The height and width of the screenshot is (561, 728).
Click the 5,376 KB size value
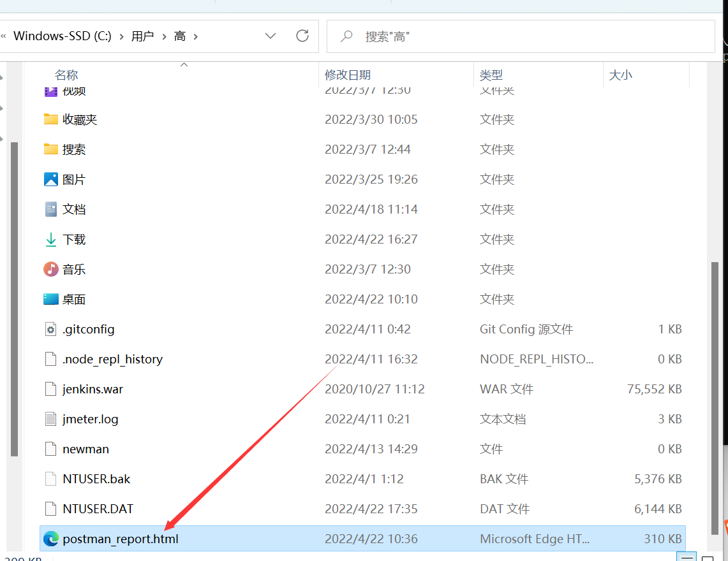[x=658, y=479]
